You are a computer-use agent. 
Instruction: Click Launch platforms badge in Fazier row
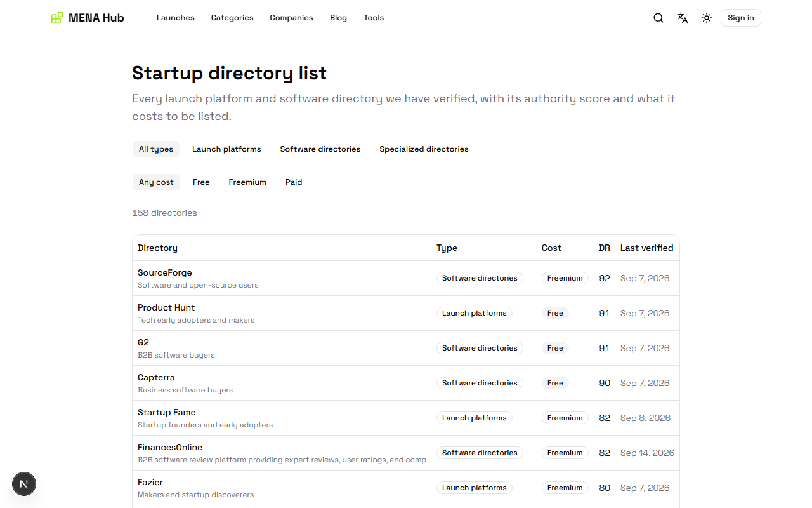point(475,488)
